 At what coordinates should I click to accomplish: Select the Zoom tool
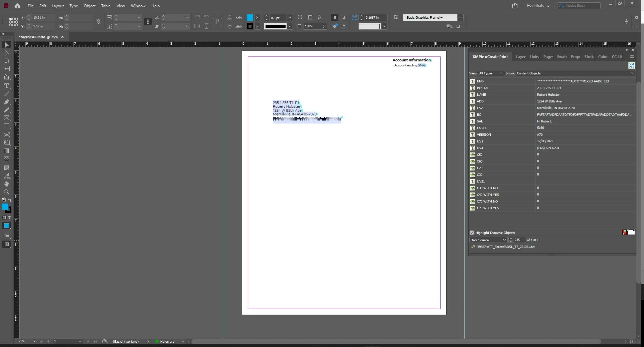point(7,192)
